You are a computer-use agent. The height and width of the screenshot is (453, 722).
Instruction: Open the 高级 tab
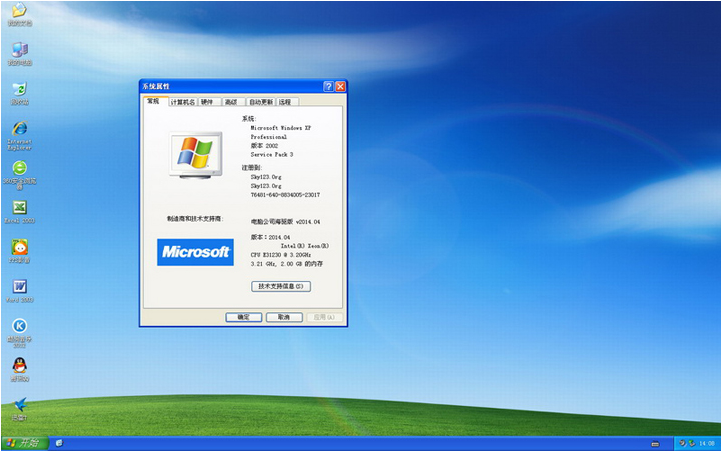click(231, 102)
